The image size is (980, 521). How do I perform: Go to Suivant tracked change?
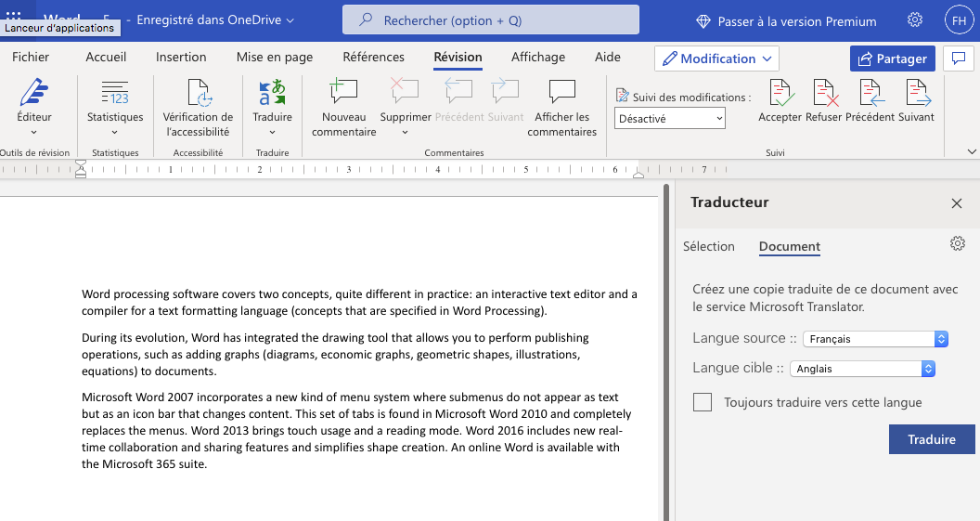[x=916, y=100]
